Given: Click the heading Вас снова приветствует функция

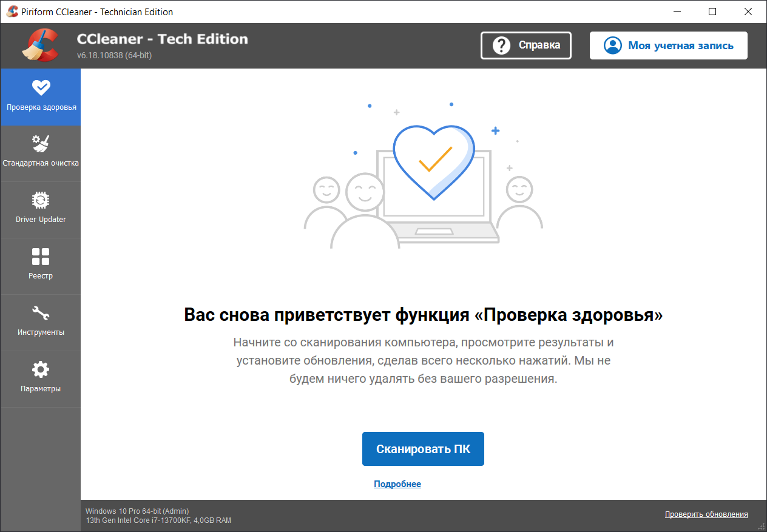Looking at the screenshot, I should 423,315.
